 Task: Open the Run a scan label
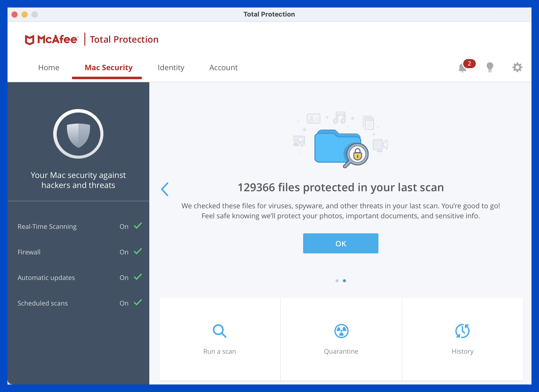(x=220, y=351)
